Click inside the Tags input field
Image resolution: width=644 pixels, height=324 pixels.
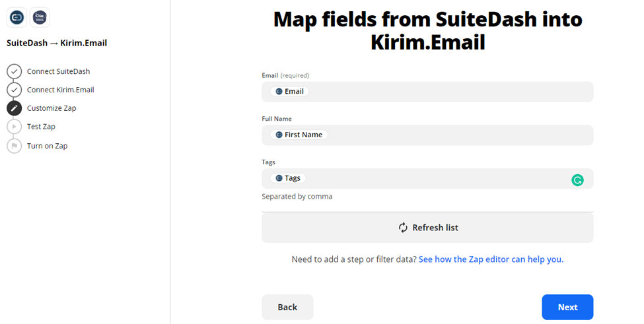pos(427,179)
